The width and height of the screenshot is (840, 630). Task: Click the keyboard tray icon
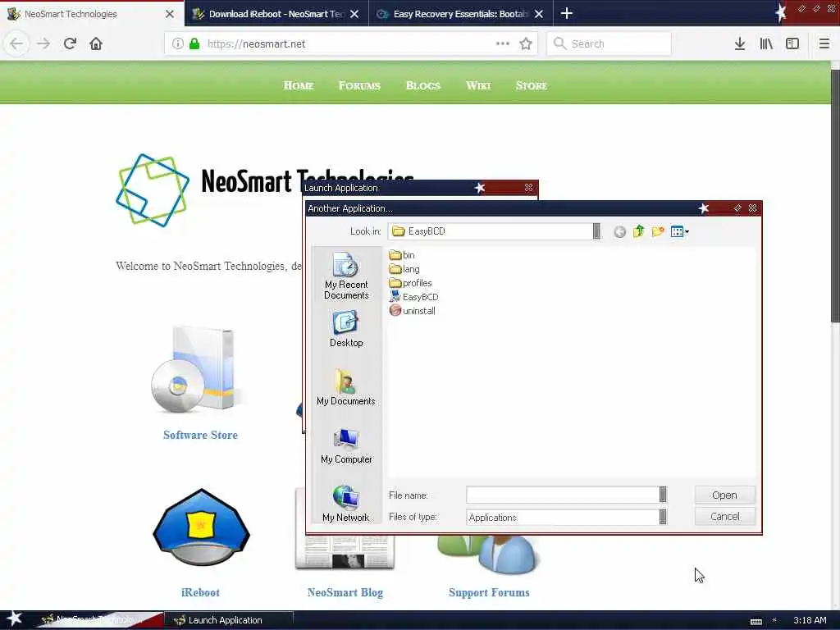[756, 621]
